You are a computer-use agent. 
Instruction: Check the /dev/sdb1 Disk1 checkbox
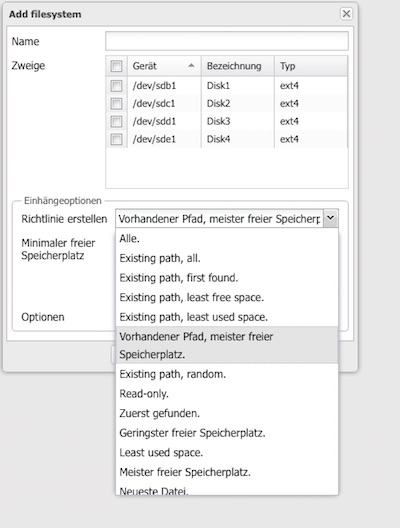click(116, 86)
